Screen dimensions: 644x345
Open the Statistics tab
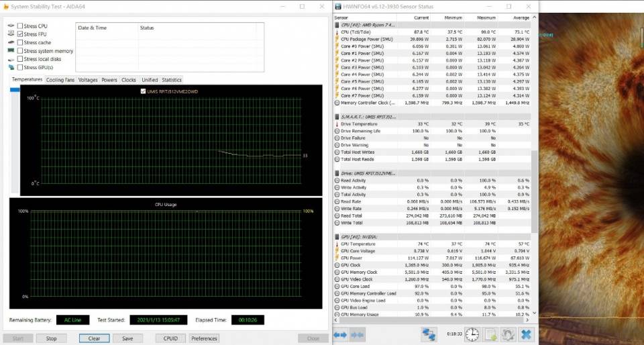pos(171,80)
